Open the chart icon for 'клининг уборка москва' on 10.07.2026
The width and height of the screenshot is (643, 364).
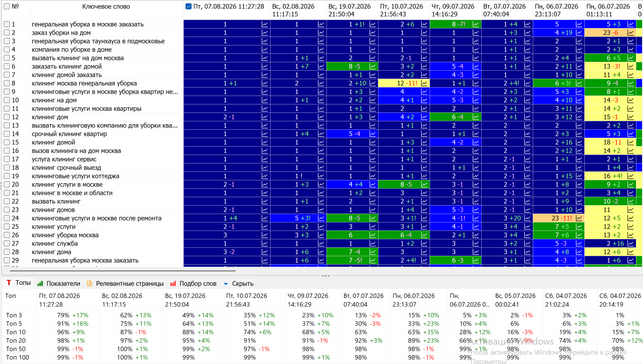(x=424, y=235)
